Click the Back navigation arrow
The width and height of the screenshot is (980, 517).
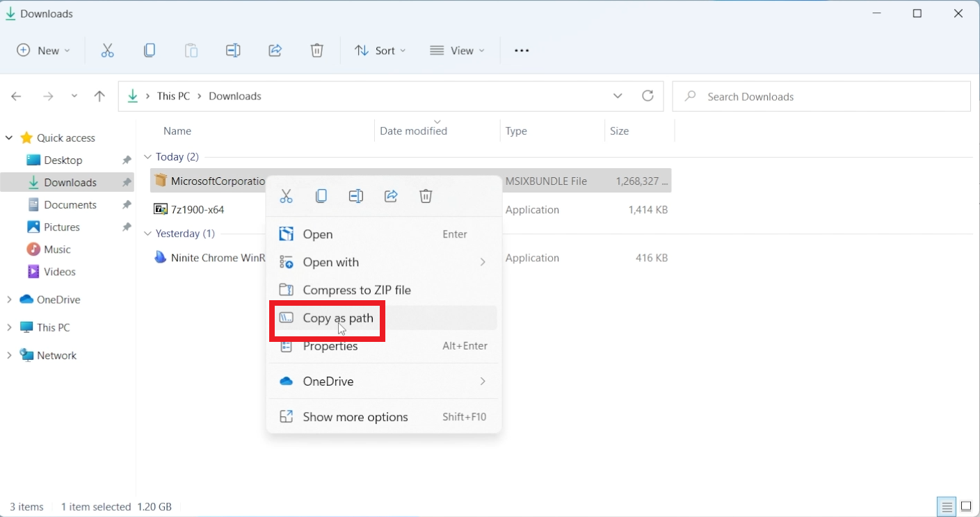[16, 96]
